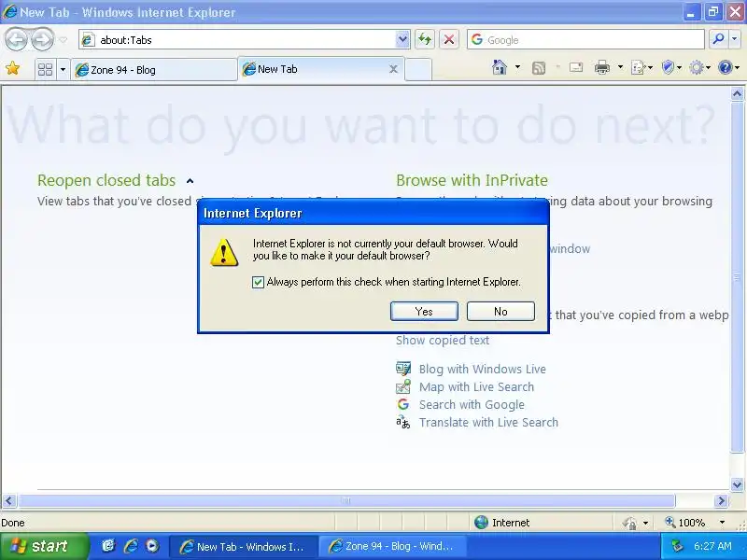Click the system tray notification icon
Image resolution: width=747 pixels, height=560 pixels.
click(x=677, y=546)
